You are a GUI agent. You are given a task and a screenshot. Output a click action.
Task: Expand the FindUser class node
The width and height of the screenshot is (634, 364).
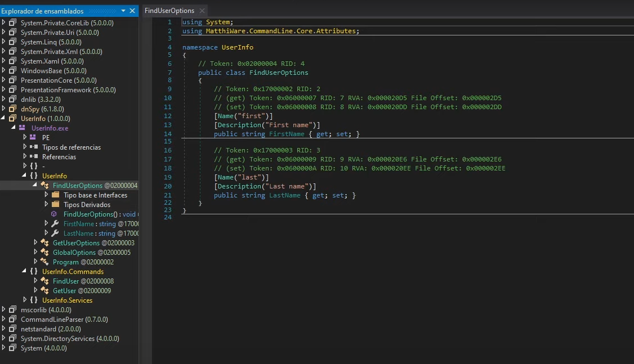click(x=35, y=280)
